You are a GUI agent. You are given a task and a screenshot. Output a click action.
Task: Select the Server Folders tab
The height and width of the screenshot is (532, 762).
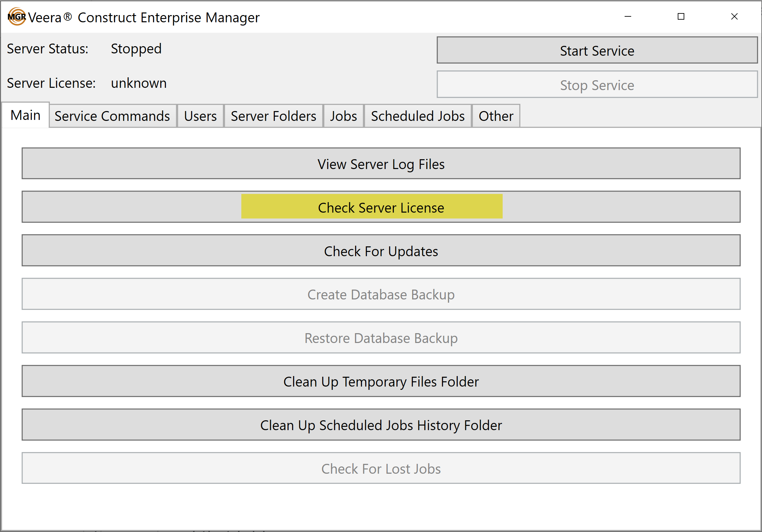273,116
